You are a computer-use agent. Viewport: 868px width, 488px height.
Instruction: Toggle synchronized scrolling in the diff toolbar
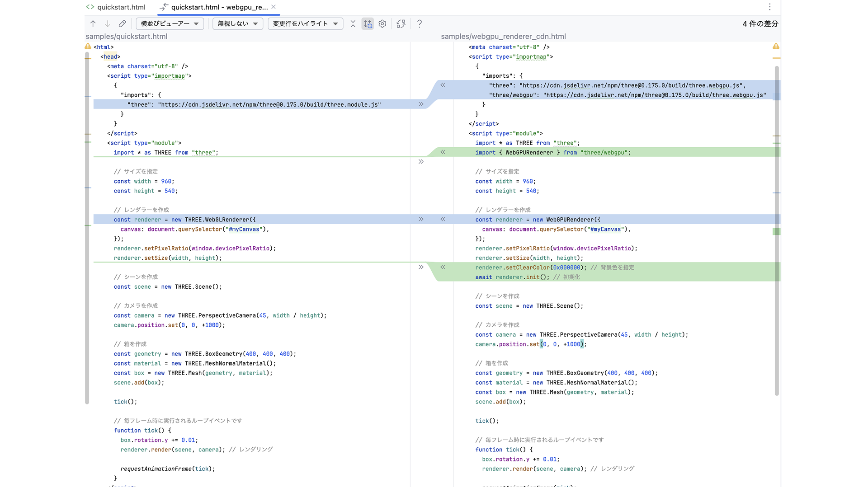pyautogui.click(x=368, y=24)
